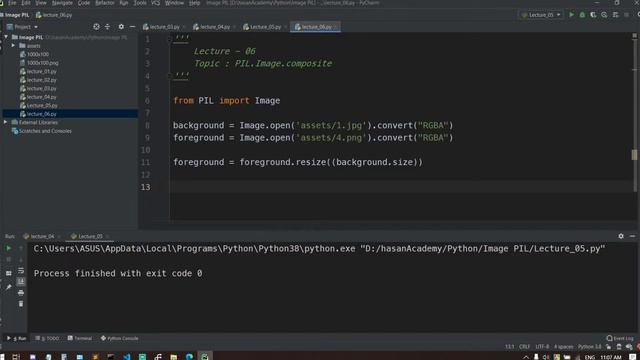Change CRLF line separator in status bar

coord(524,347)
